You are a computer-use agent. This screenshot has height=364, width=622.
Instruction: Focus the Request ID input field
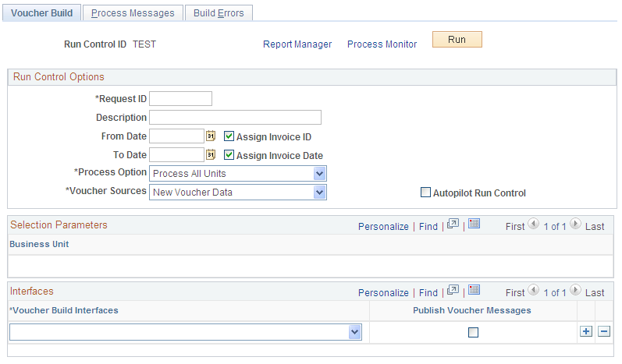pos(180,99)
